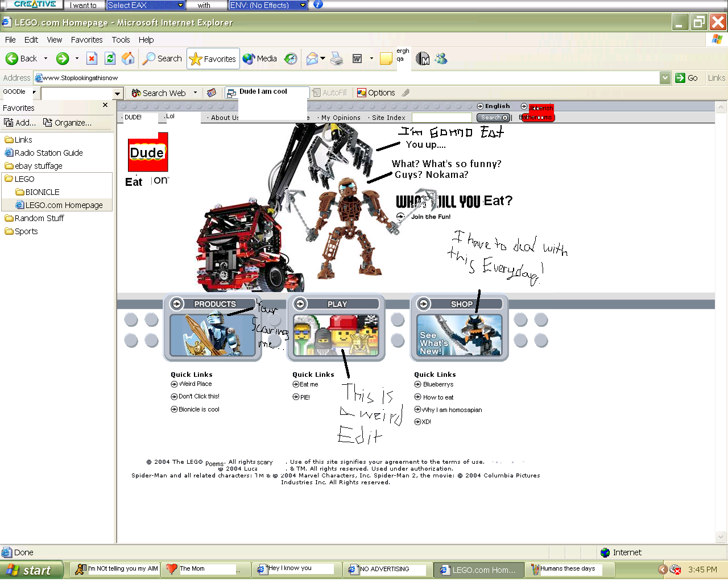Open the search toolbar Options
Screen dimensions: 728x582
click(x=376, y=93)
